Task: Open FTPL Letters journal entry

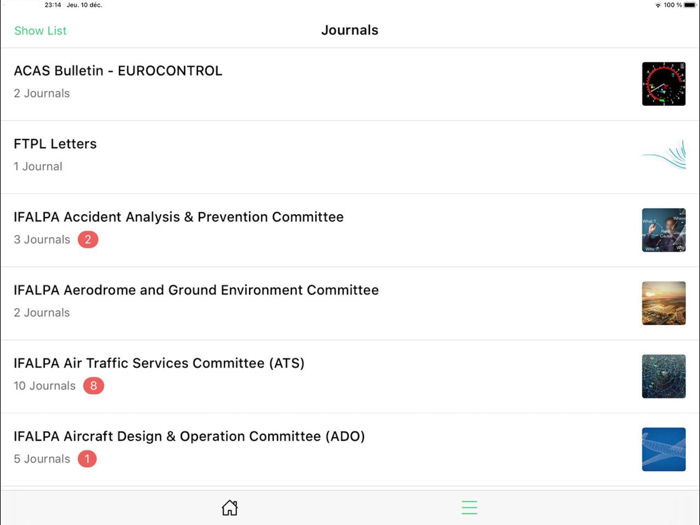Action: [x=350, y=157]
